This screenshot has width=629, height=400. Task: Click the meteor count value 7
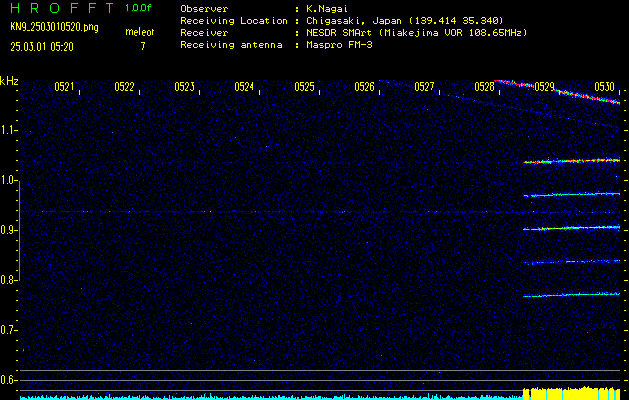[143, 46]
